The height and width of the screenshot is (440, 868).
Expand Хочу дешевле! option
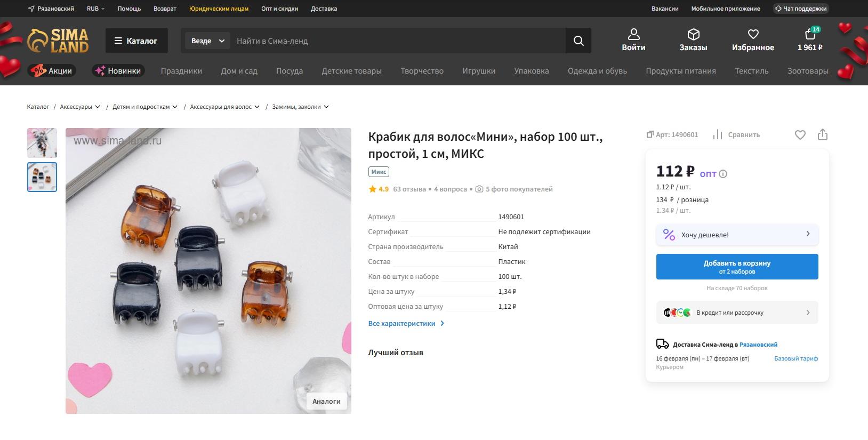737,235
